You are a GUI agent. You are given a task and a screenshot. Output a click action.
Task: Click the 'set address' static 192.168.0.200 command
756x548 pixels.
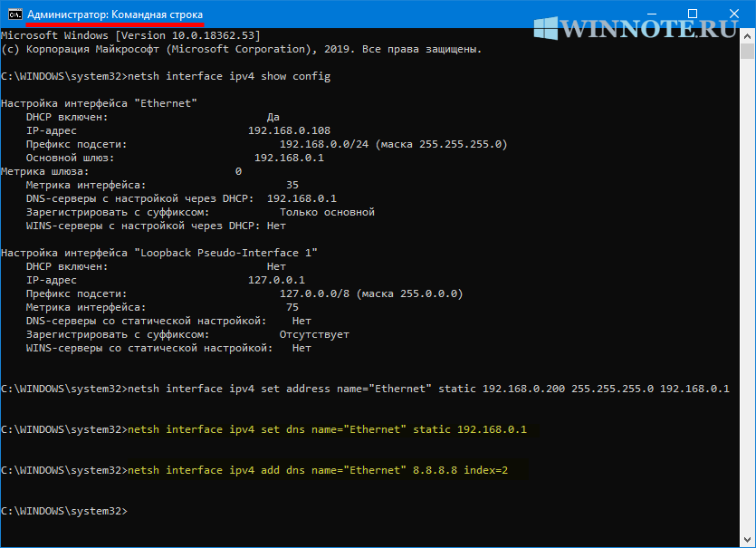429,389
